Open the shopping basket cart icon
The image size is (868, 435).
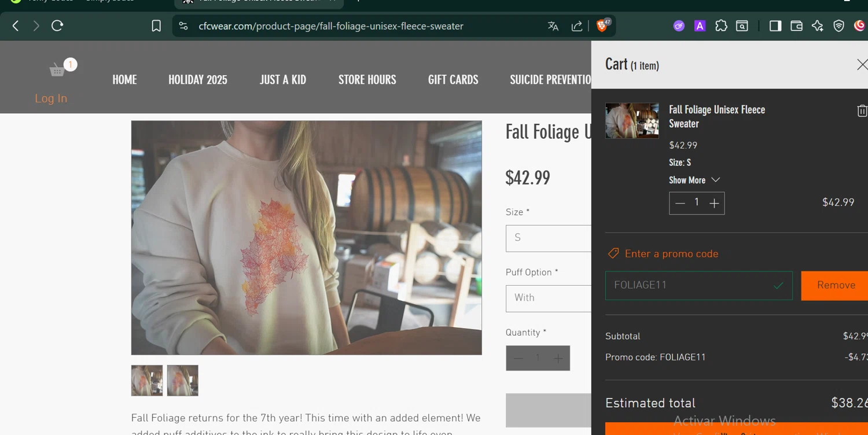click(58, 70)
